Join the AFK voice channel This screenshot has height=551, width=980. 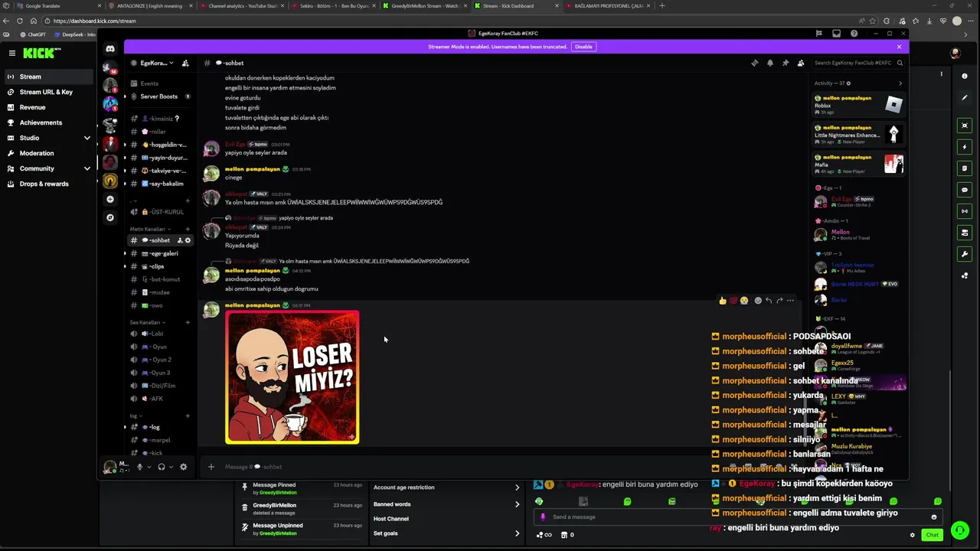click(159, 399)
